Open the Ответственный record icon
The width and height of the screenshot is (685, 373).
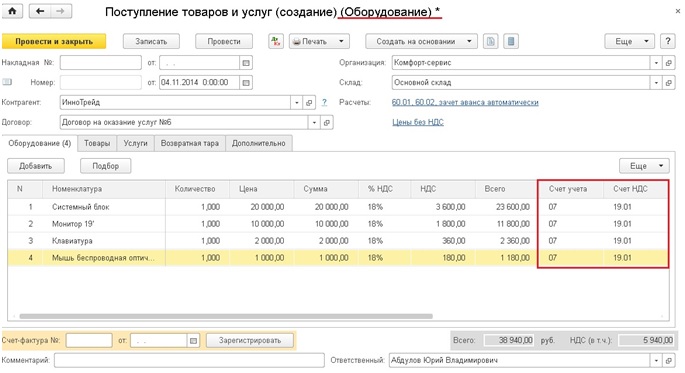[668, 361]
